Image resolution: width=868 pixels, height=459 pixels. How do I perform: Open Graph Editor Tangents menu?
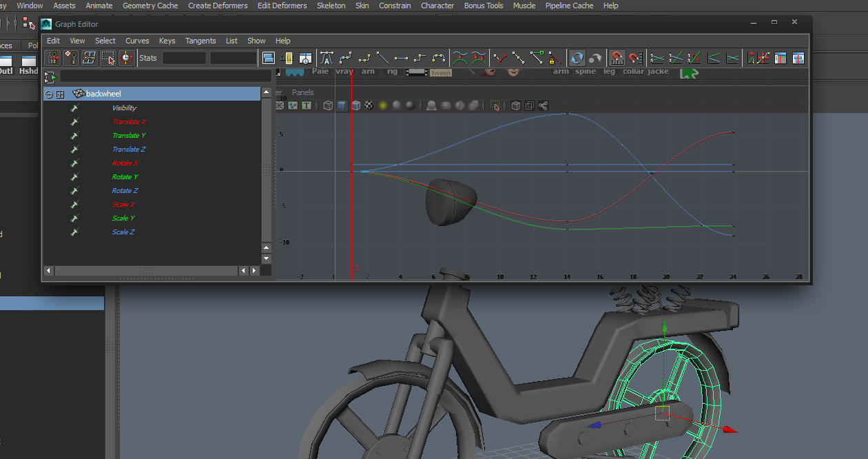point(200,41)
